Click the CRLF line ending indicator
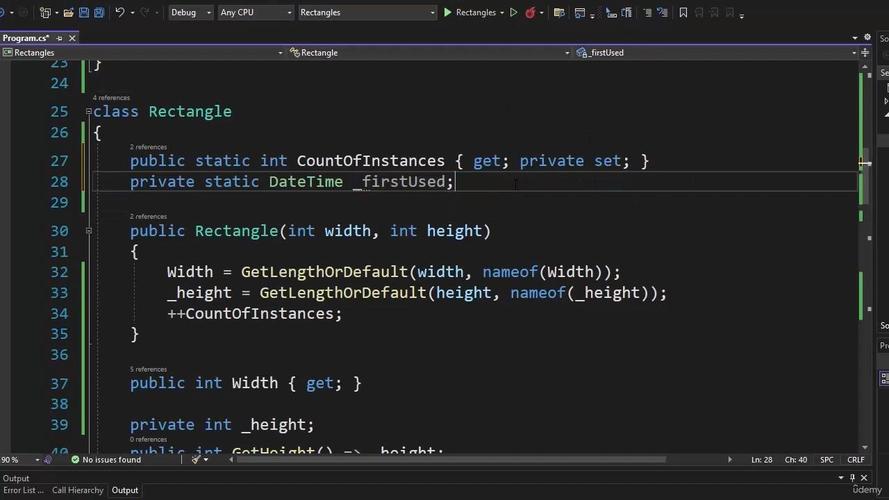889x500 pixels. (x=856, y=460)
